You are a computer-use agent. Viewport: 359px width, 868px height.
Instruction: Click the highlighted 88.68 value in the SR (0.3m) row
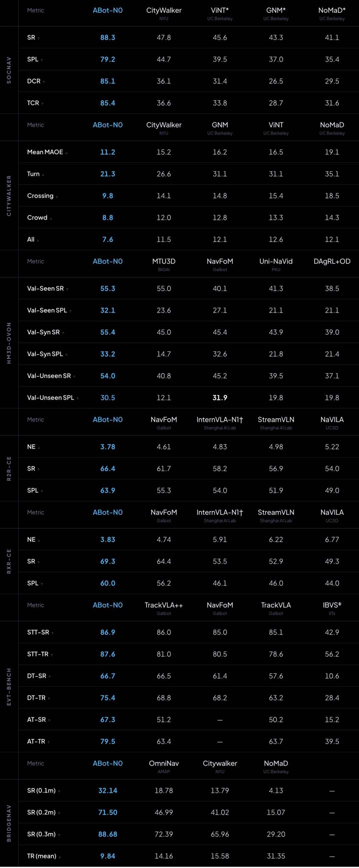click(x=108, y=834)
